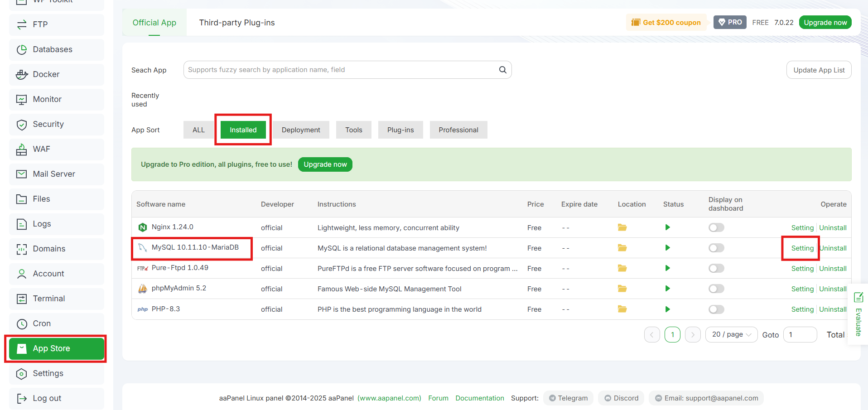Switch to the Third-party Plug-ins tab

click(236, 22)
